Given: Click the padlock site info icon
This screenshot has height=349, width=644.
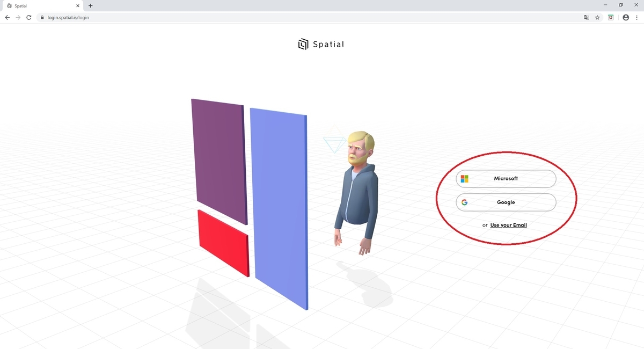Looking at the screenshot, I should [x=42, y=17].
